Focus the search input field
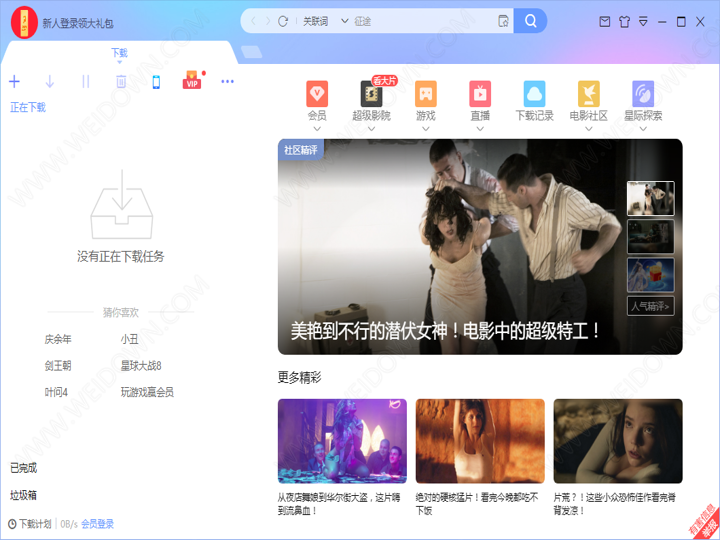Viewport: 720px width, 540px height. [x=423, y=21]
